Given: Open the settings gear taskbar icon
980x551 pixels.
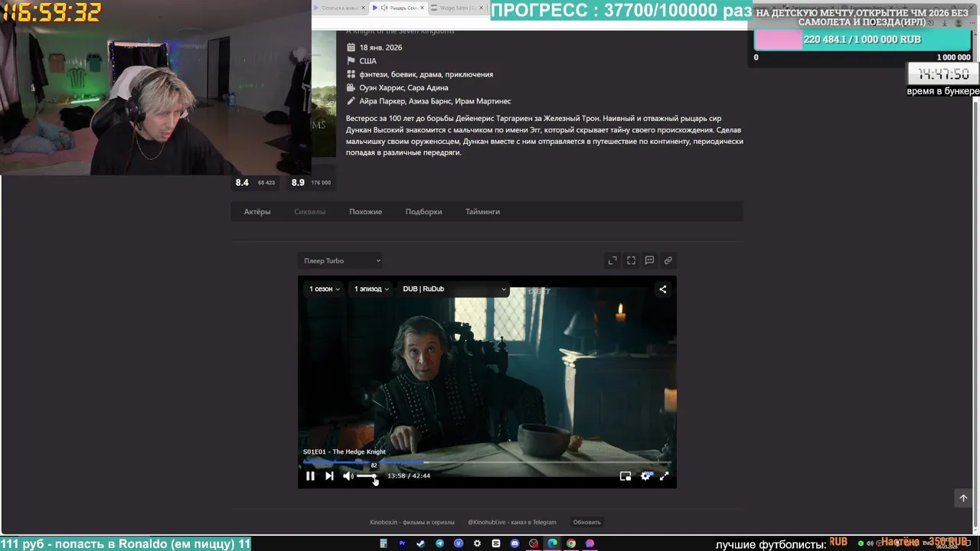Looking at the screenshot, I should pos(477,543).
